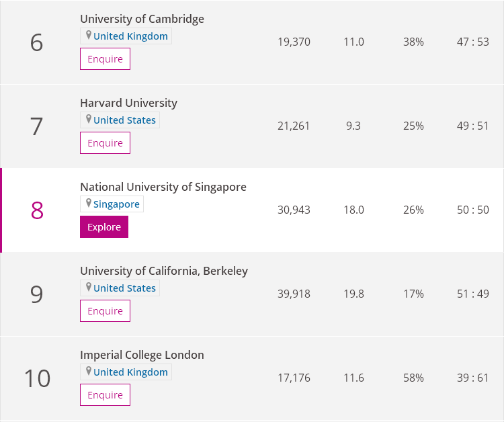
Task: Click location pin icon under Imperial College London
Action: 88,372
